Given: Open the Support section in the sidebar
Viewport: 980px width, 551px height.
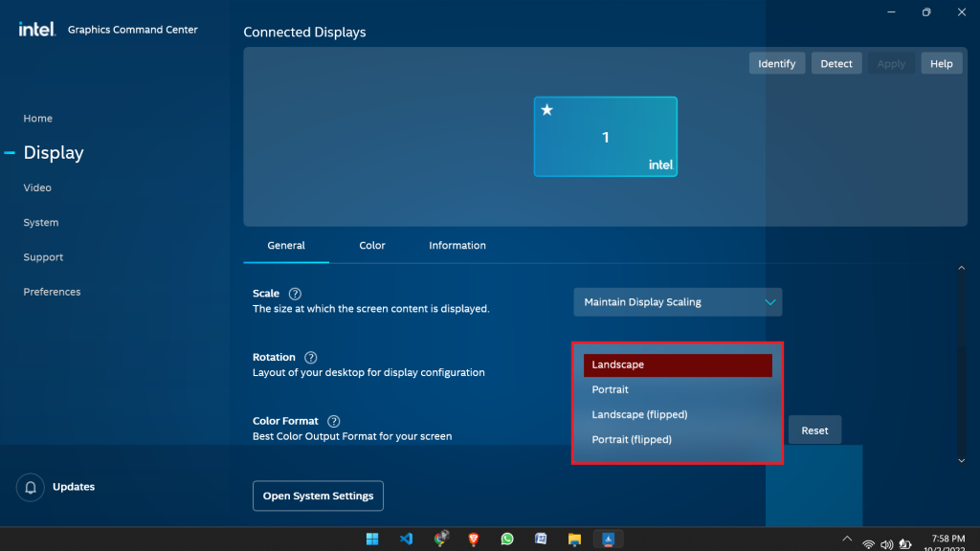Looking at the screenshot, I should [x=43, y=257].
